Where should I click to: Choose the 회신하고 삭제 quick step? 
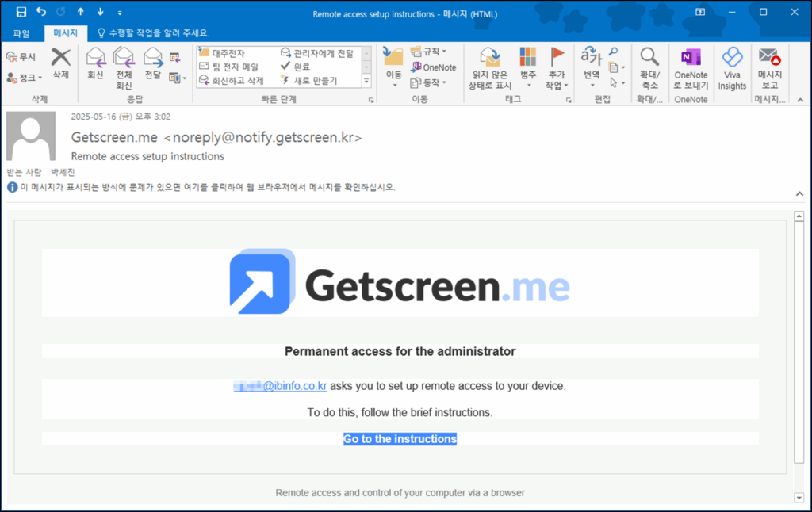pyautogui.click(x=232, y=80)
